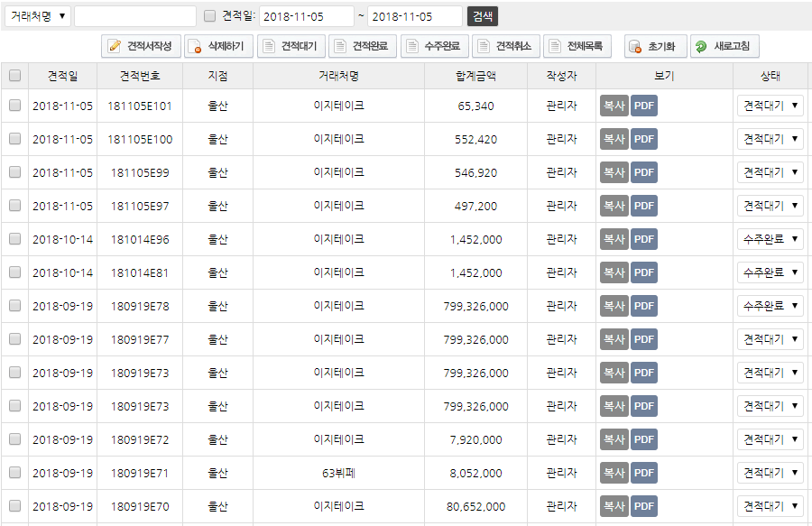The width and height of the screenshot is (812, 526).
Task: Click the 견적취소 document icon
Action: [484, 46]
